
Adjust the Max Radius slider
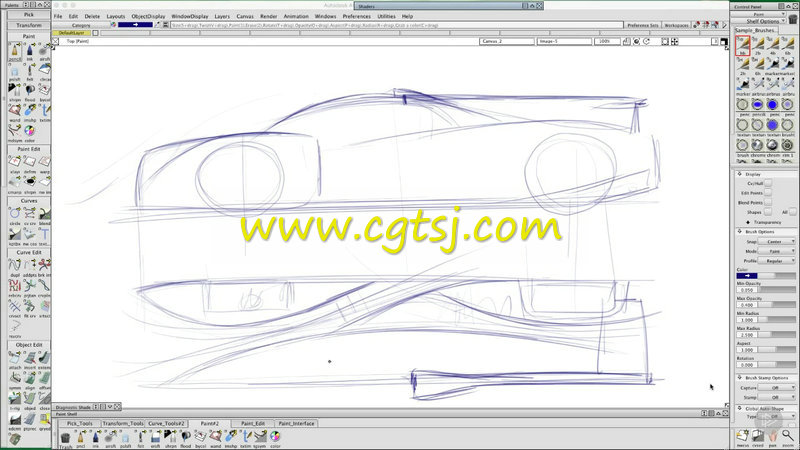point(778,335)
